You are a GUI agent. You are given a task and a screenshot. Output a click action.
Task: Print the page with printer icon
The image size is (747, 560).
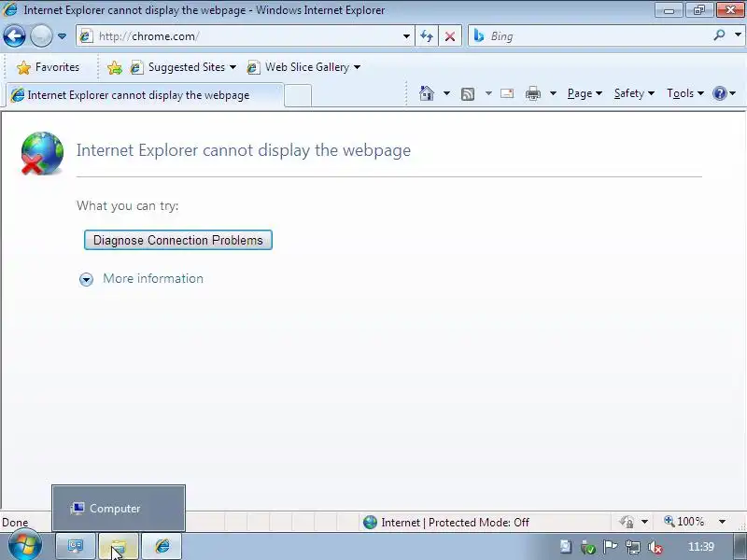click(532, 94)
